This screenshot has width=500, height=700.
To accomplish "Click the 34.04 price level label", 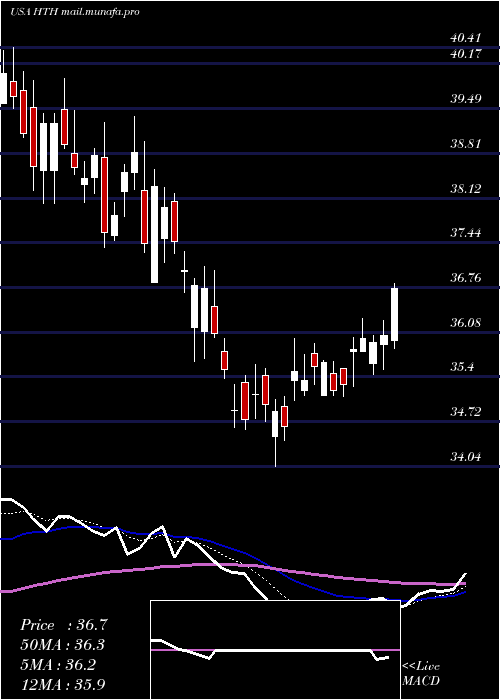I will pos(466,457).
